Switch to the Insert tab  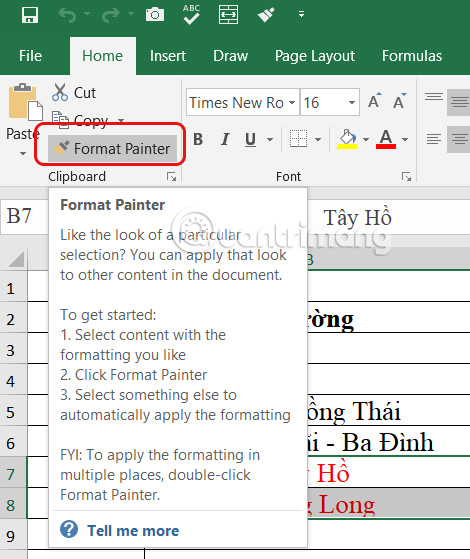(x=168, y=56)
